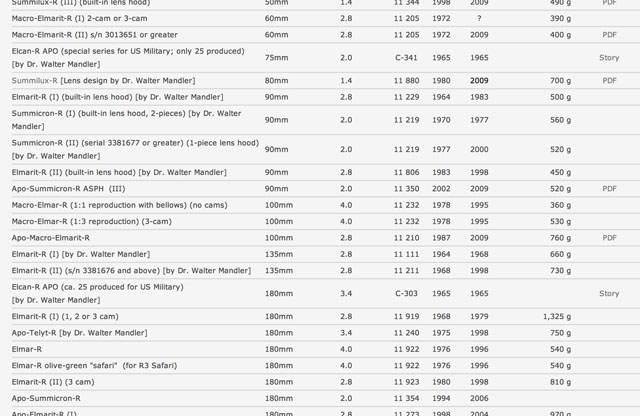Image resolution: width=640 pixels, height=416 pixels.
Task: Click the 'Apo-Macro-Elmarit-R' lens name
Action: [x=51, y=238]
